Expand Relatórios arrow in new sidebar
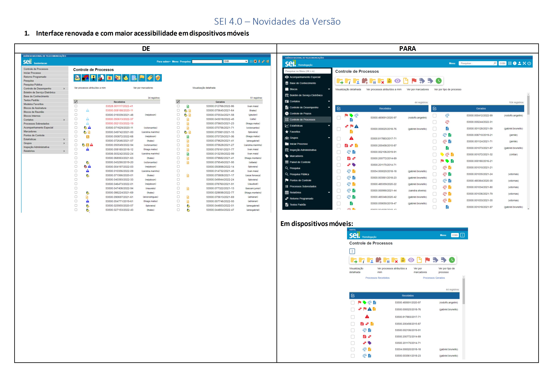 (x=329, y=192)
